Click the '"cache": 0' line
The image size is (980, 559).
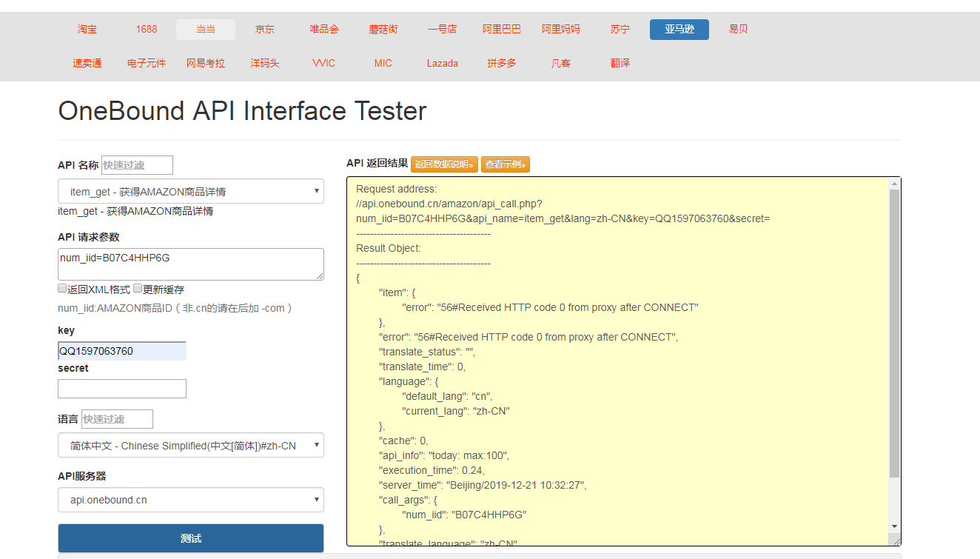403,441
